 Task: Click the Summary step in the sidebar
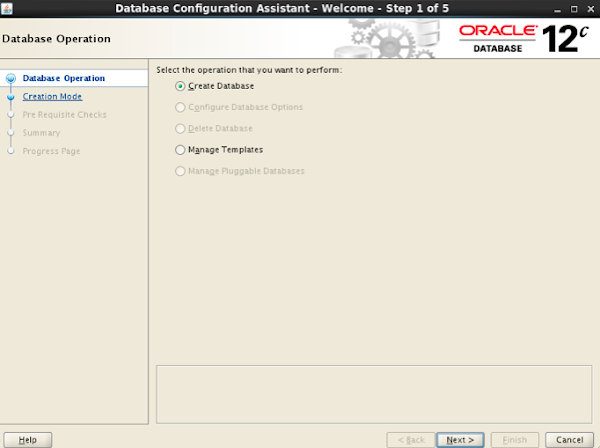tap(41, 133)
